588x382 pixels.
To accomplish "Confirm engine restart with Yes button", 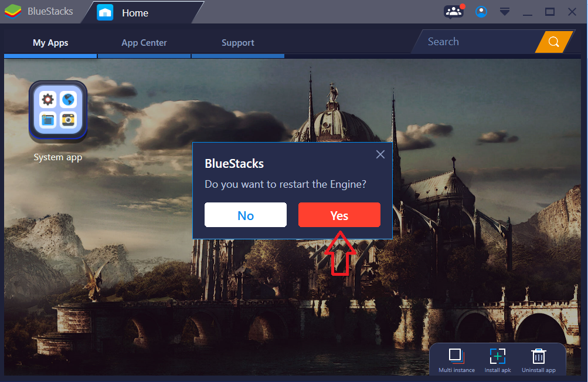I will (339, 215).
